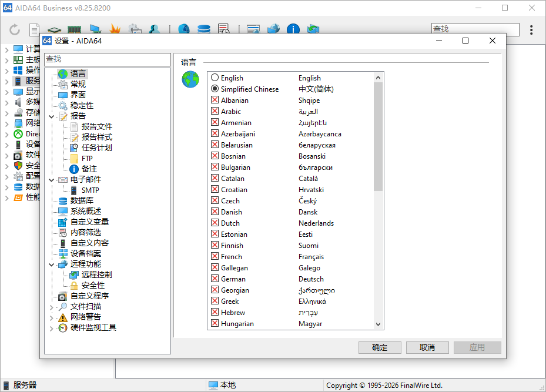Expand the 文件扫描 tree node
546x392 pixels.
[x=52, y=306]
